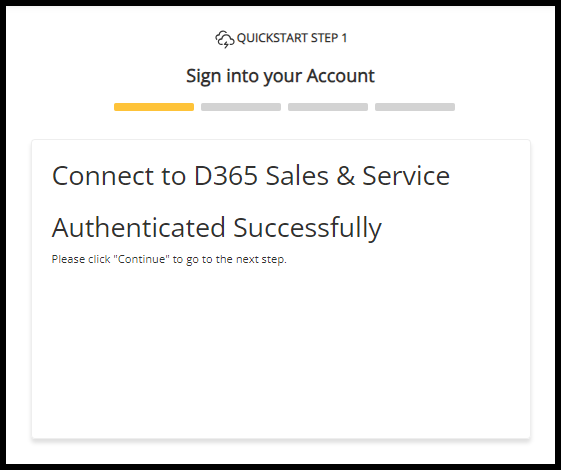This screenshot has width=561, height=470.
Task: Click the words 'Please click' in the instructions
Action: coord(81,259)
